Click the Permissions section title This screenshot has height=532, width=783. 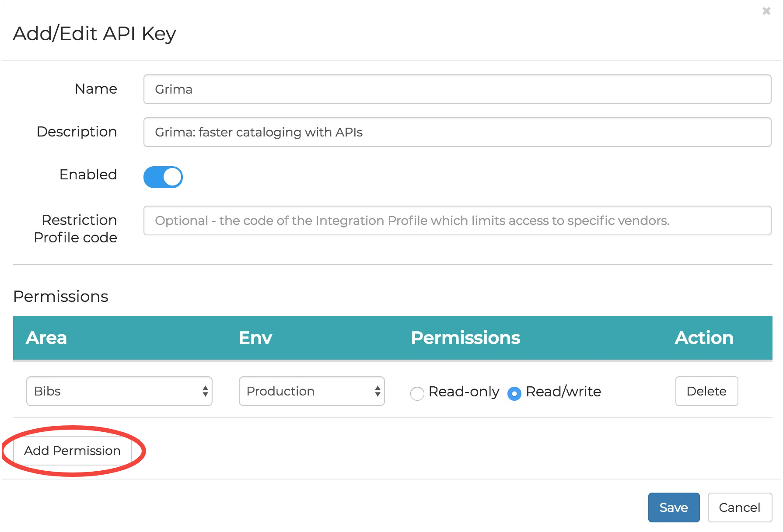[60, 296]
